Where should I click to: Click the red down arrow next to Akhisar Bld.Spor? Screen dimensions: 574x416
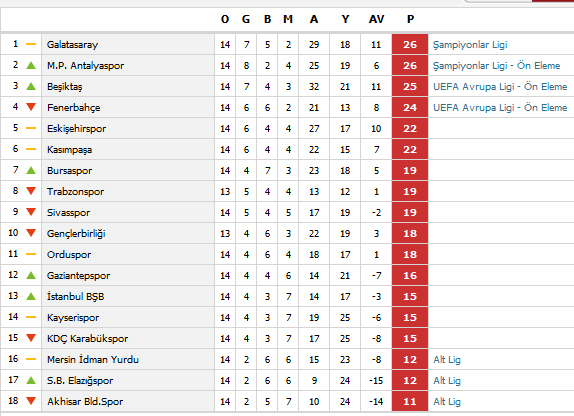pyautogui.click(x=31, y=401)
